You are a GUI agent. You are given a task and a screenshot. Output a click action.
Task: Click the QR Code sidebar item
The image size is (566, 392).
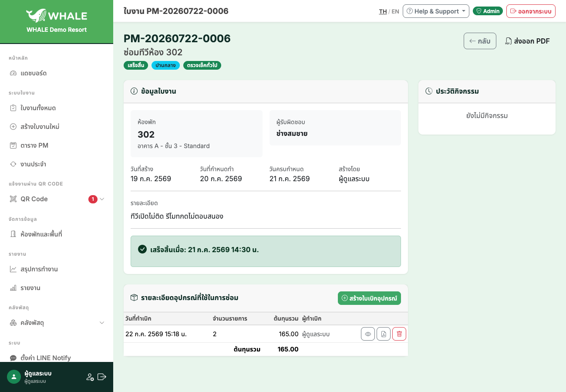click(57, 199)
